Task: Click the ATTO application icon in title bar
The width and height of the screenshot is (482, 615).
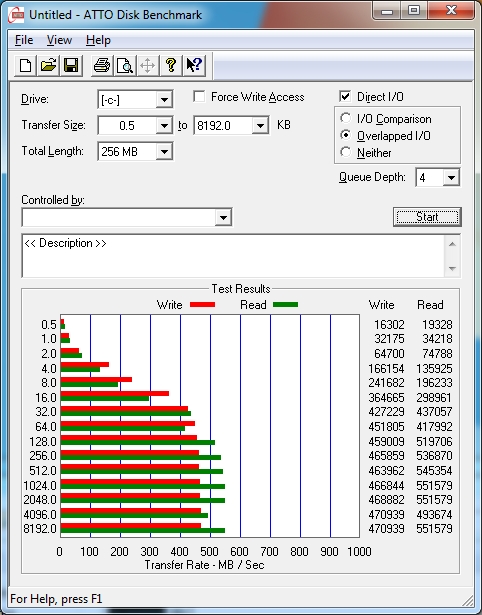Action: 17,15
